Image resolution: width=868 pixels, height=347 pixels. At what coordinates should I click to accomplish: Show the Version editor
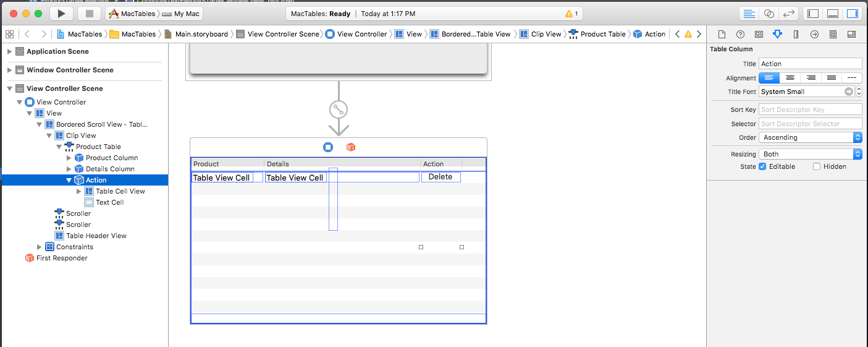tap(788, 13)
